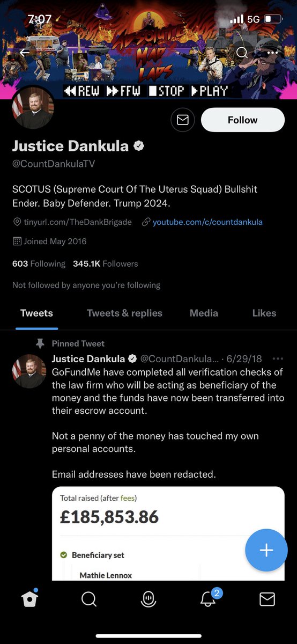The height and width of the screenshot is (644, 297).
Task: Open the profile search magnifier icon
Action: click(242, 52)
